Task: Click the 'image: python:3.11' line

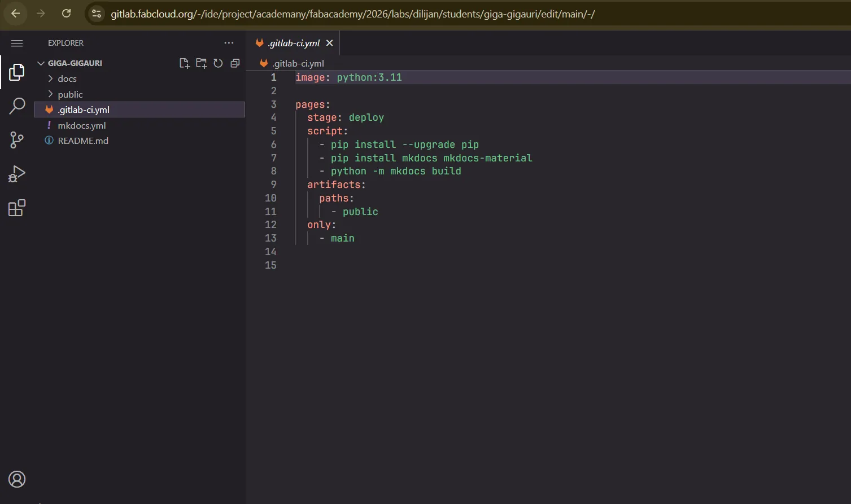Action: [348, 77]
